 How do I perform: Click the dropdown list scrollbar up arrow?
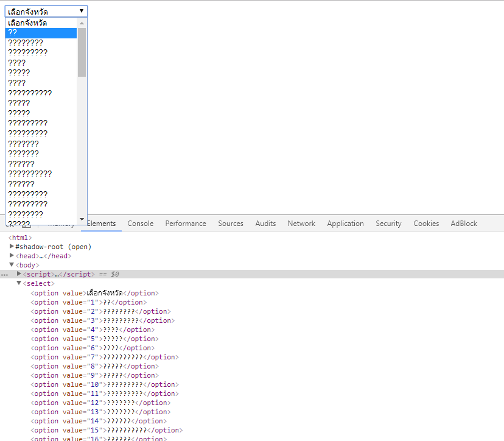82,23
